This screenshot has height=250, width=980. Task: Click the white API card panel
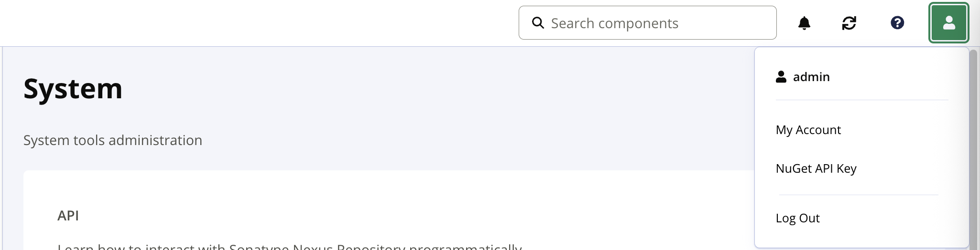(x=382, y=200)
